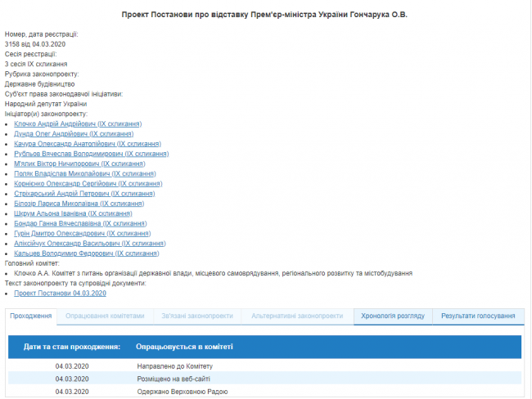532x399 pixels.
Task: Switch to Проходження tab
Action: click(31, 316)
